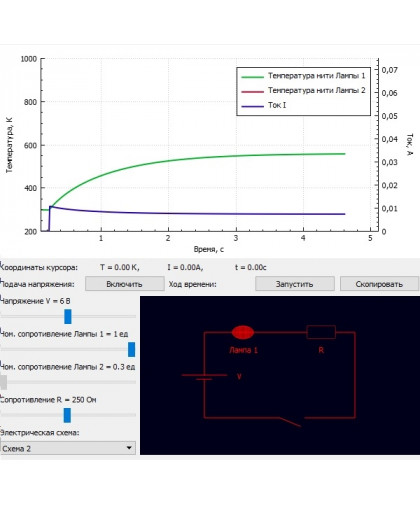Viewport: 420px width, 508px height.
Task: Click the Время, с axis label
Action: tap(209, 249)
